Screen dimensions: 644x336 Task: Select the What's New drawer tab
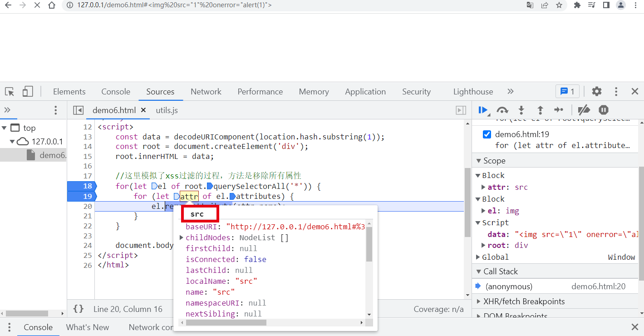[x=88, y=327]
